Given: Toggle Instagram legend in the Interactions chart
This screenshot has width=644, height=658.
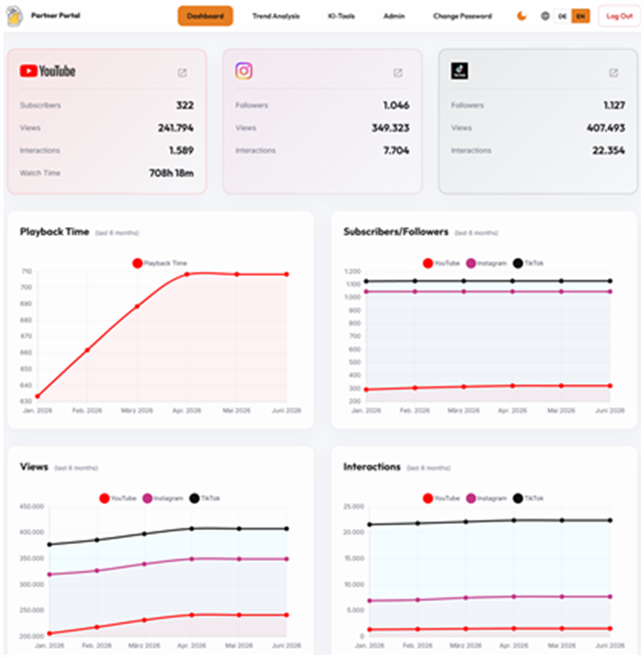Looking at the screenshot, I should tap(486, 498).
